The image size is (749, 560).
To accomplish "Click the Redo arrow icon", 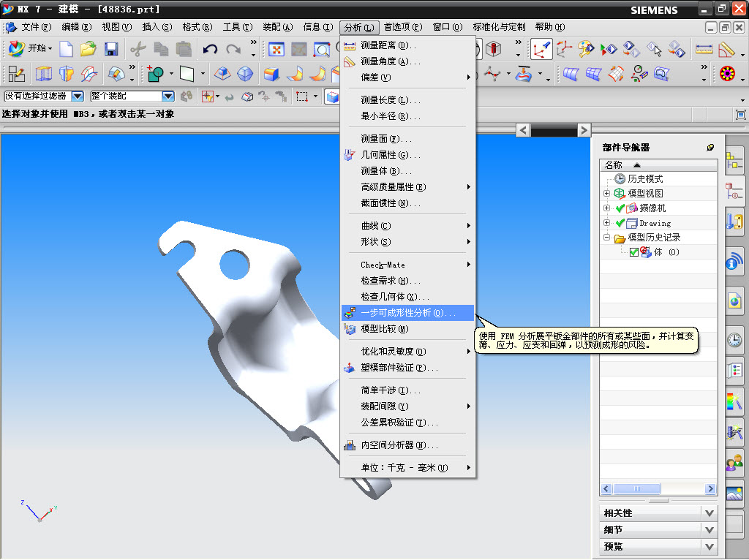I will point(233,49).
